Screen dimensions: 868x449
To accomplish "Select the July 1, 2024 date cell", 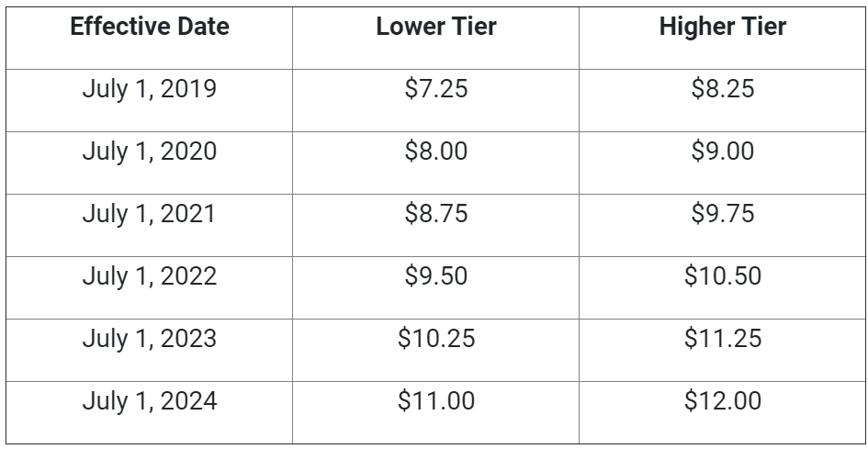I will click(x=150, y=400).
